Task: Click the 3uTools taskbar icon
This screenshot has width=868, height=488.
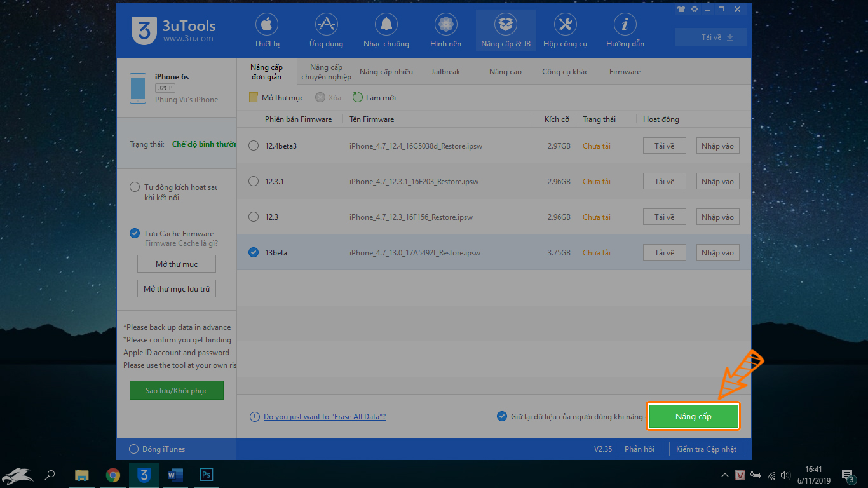Action: pos(144,475)
